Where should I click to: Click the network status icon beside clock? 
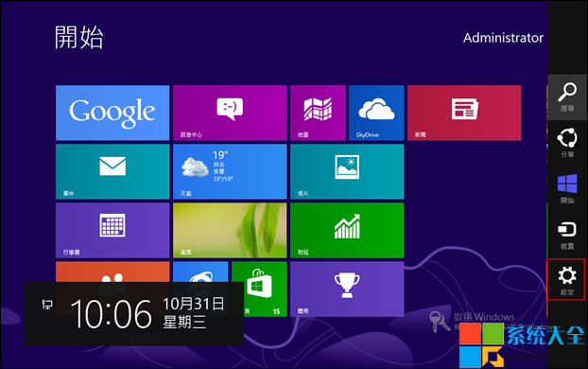click(47, 304)
